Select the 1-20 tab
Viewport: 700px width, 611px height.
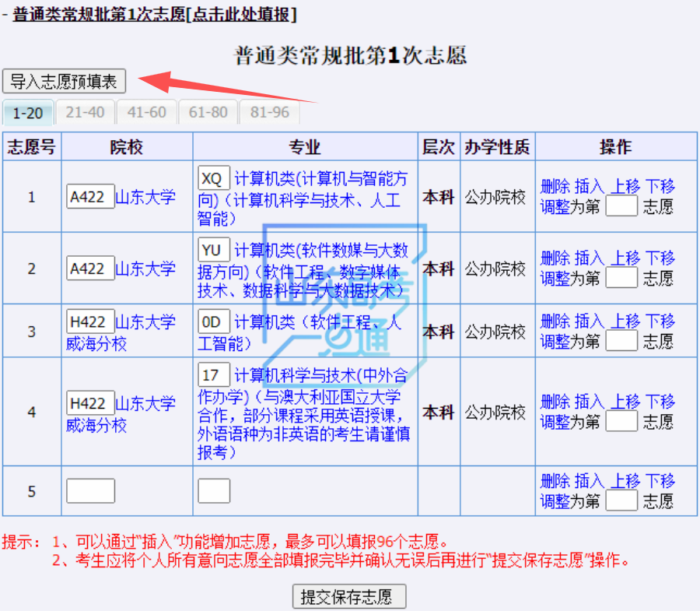point(28,113)
